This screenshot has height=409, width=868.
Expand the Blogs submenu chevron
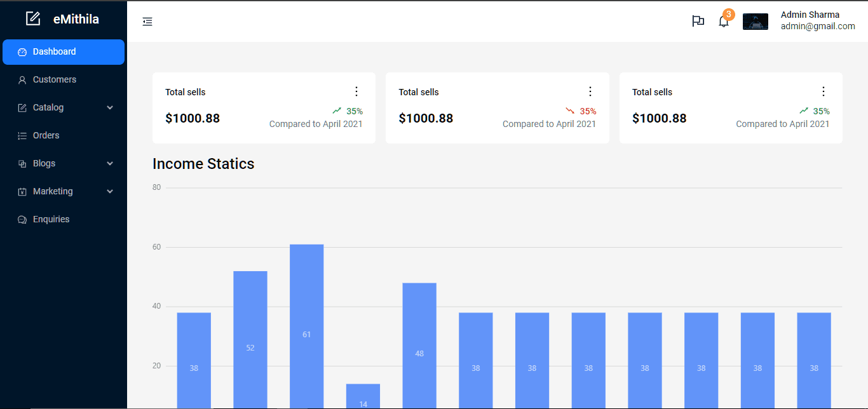tap(110, 164)
